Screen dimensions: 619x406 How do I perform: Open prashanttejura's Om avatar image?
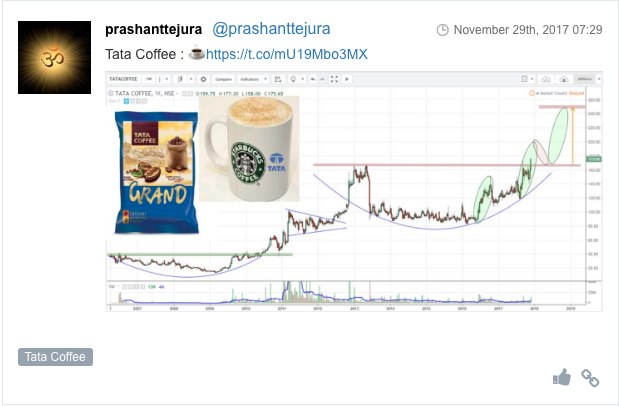(54, 57)
